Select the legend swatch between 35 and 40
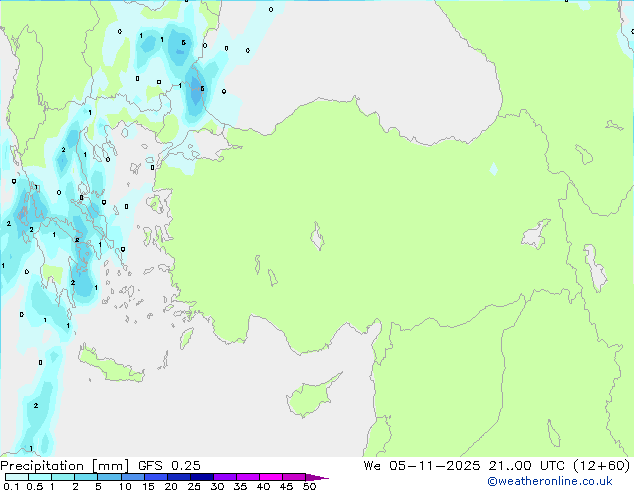634x490 pixels. pos(248,477)
